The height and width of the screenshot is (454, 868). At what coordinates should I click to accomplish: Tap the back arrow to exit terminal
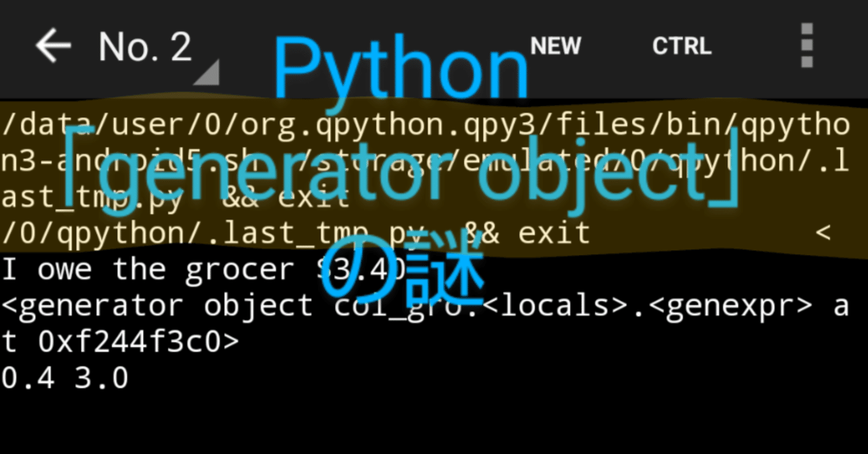tap(53, 46)
